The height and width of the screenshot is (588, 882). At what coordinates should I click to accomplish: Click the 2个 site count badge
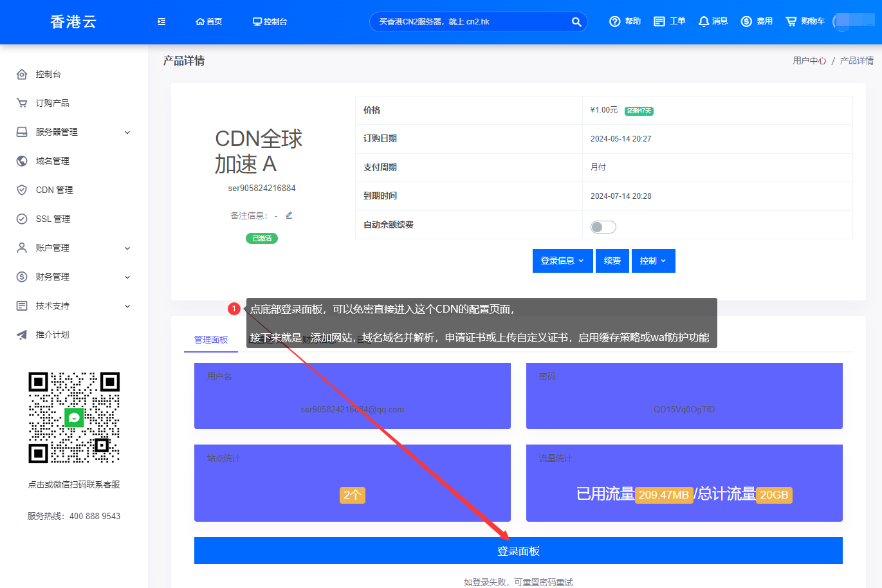pos(352,495)
